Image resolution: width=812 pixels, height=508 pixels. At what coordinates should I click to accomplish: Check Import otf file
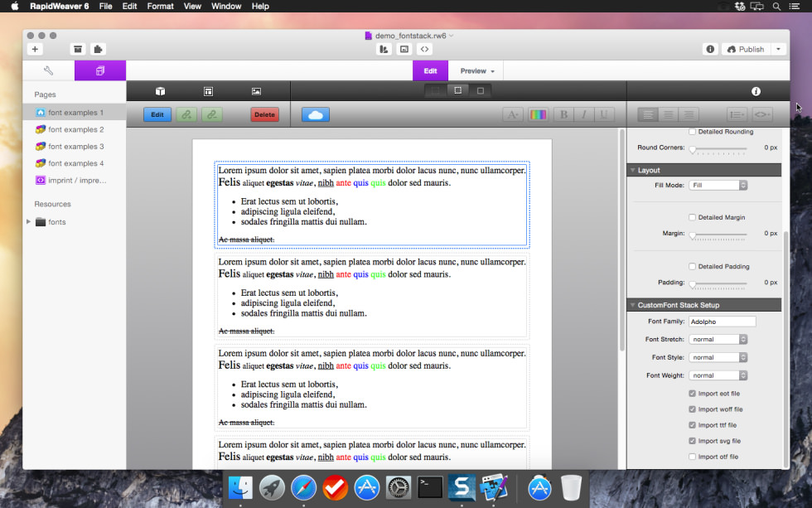tap(693, 457)
